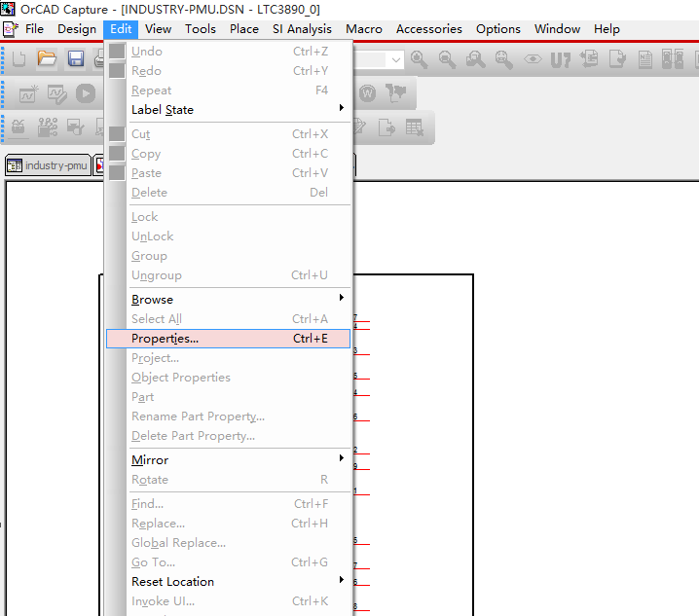The image size is (699, 616).
Task: Click the Open folder toolbar icon
Action: 47,58
